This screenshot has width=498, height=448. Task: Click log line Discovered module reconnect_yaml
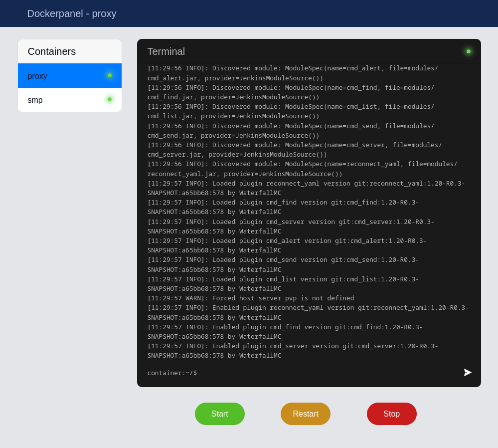pos(302,169)
